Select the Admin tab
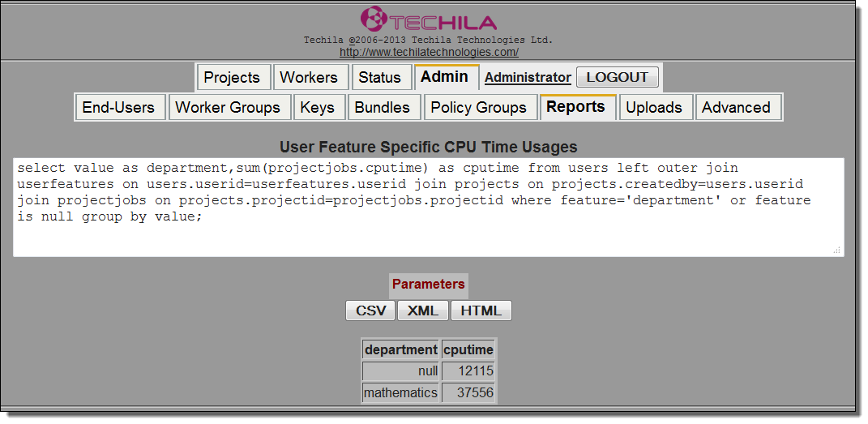 click(444, 77)
